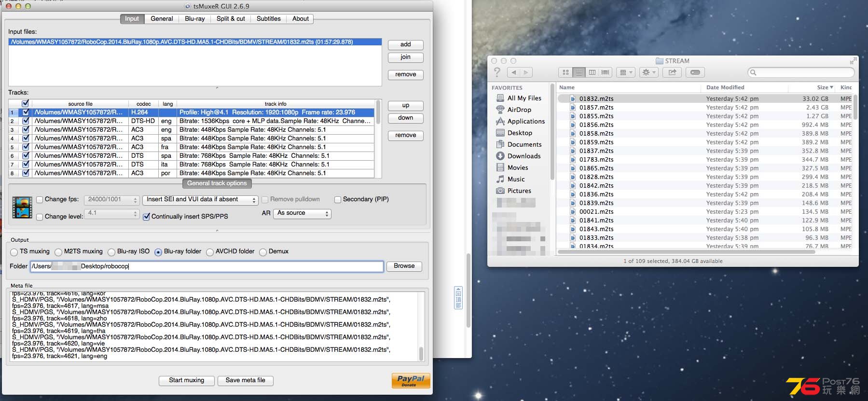Select M2TS muxing output option
The width and height of the screenshot is (868, 401).
pos(58,252)
